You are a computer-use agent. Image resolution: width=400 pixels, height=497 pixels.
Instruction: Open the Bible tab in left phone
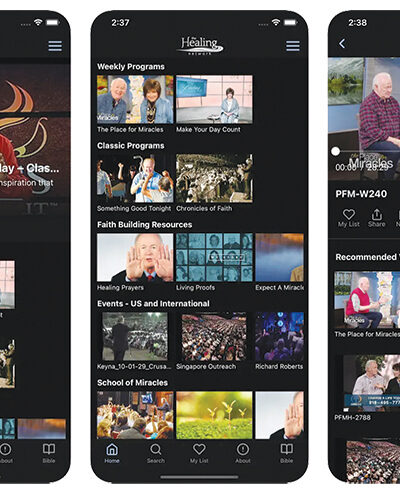[49, 453]
